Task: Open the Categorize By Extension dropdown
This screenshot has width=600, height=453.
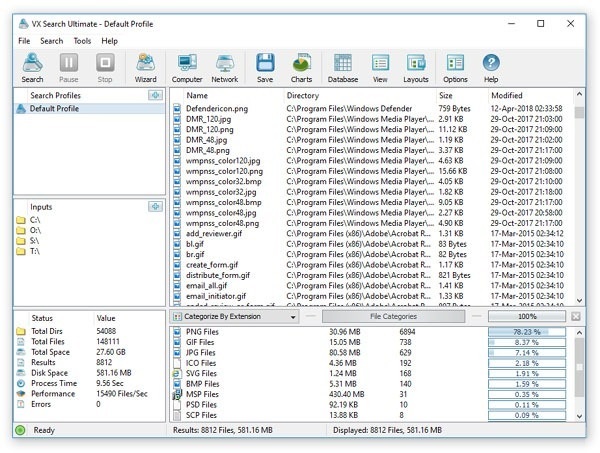Action: (234, 317)
